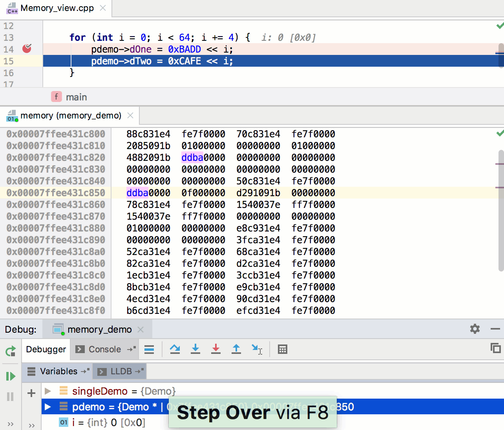
Task: Select the memory (memory_demo) tab
Action: pyautogui.click(x=71, y=116)
